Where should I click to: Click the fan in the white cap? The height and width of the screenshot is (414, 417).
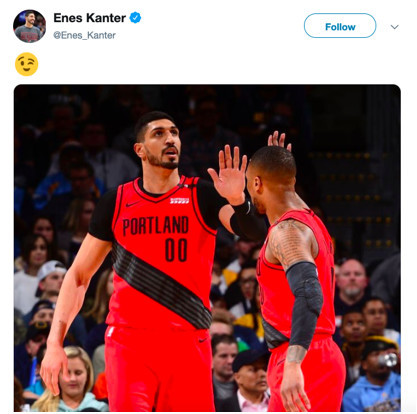click(51, 279)
